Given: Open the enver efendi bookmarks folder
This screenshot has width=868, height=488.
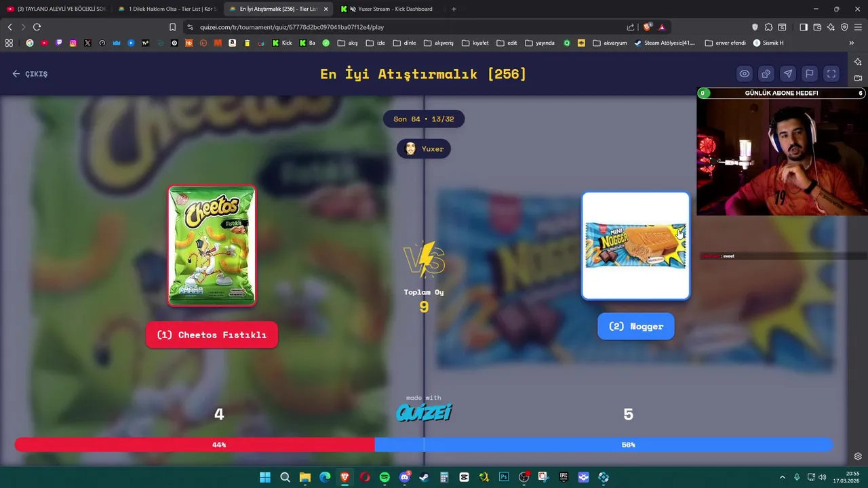Looking at the screenshot, I should click(725, 43).
